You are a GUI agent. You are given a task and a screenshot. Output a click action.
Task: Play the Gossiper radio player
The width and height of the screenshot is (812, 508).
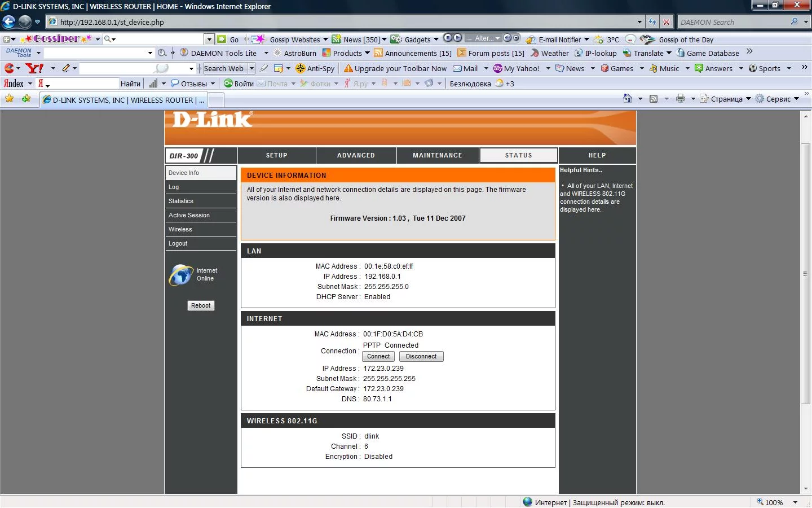point(458,38)
